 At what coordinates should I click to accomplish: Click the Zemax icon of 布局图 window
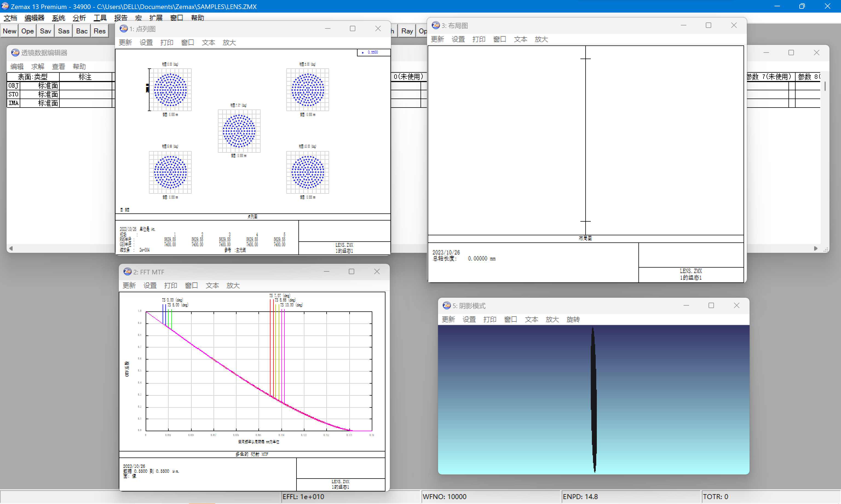click(436, 25)
